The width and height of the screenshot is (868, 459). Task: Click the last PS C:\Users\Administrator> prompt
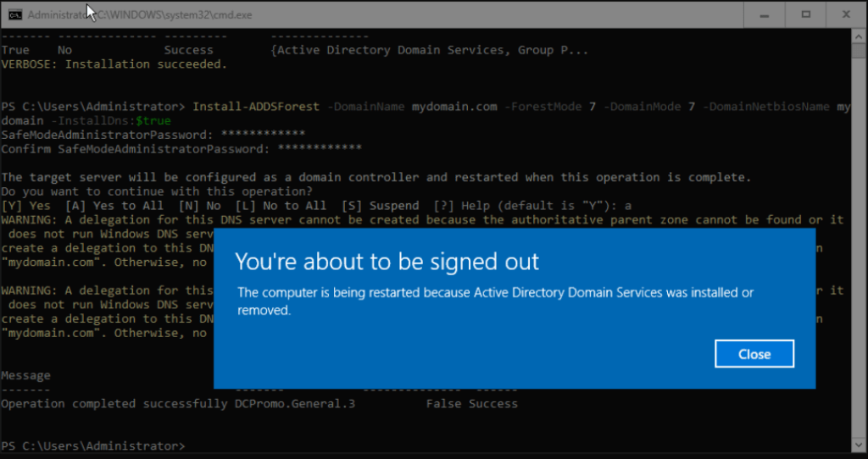(x=92, y=445)
